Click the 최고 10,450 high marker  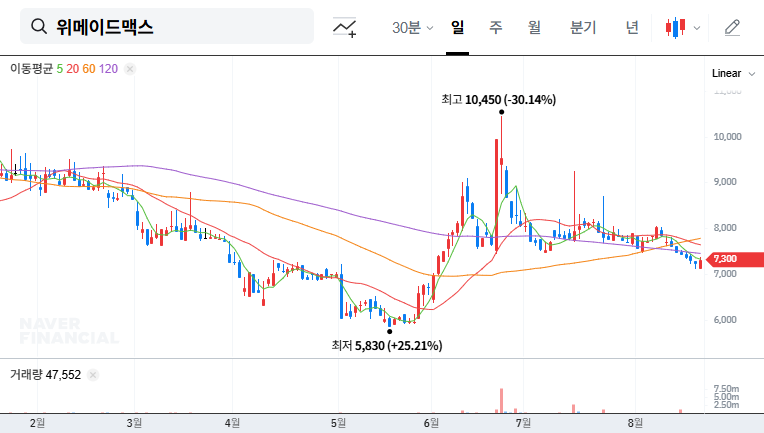498,100
